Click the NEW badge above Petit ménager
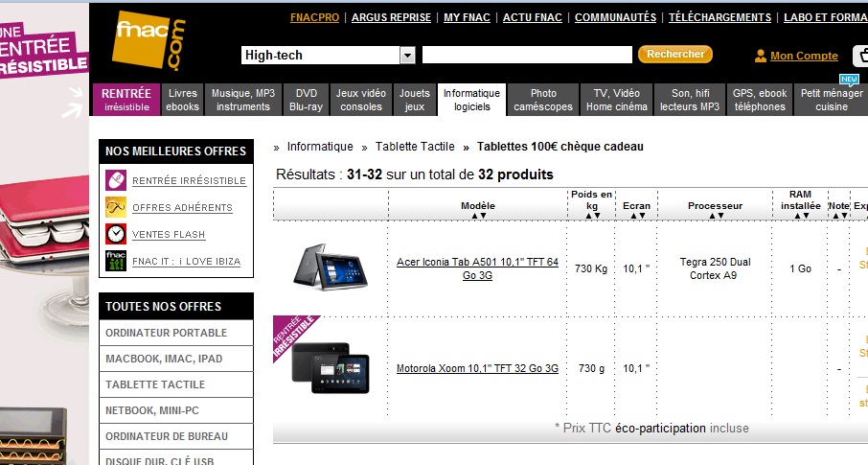This screenshot has height=465, width=868. coord(849,80)
